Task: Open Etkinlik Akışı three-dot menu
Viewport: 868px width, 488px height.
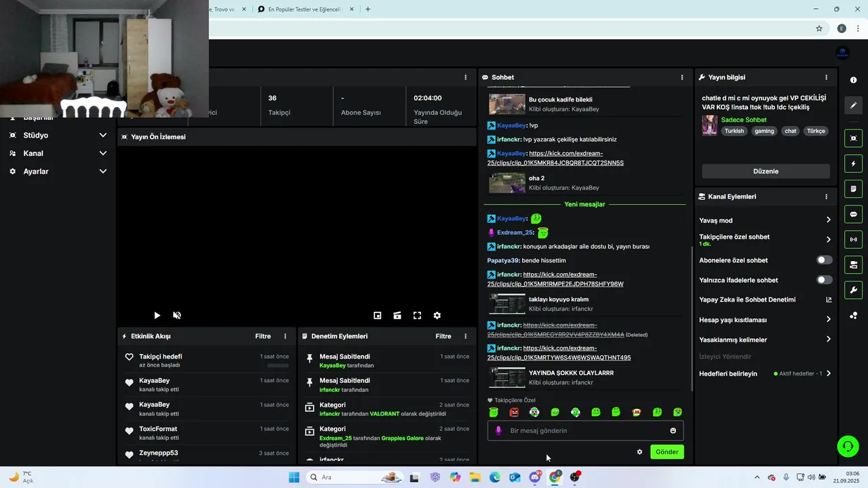Action: click(285, 336)
